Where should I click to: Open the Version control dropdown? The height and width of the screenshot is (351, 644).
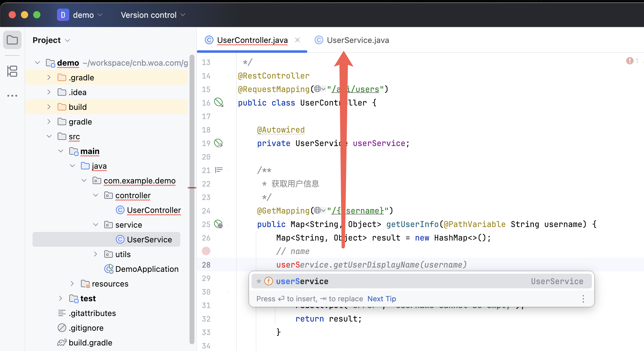coord(153,15)
